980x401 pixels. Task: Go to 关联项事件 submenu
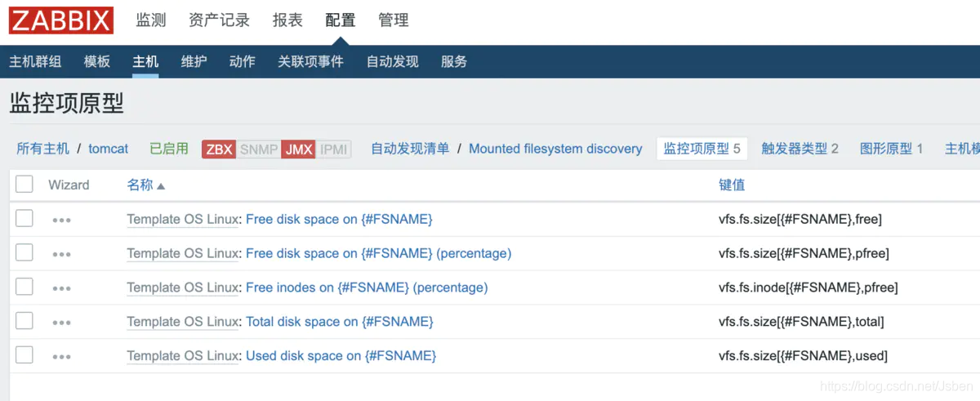(310, 61)
